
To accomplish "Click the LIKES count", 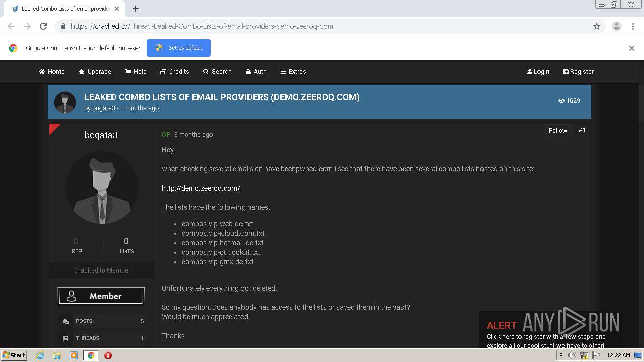I will [126, 241].
